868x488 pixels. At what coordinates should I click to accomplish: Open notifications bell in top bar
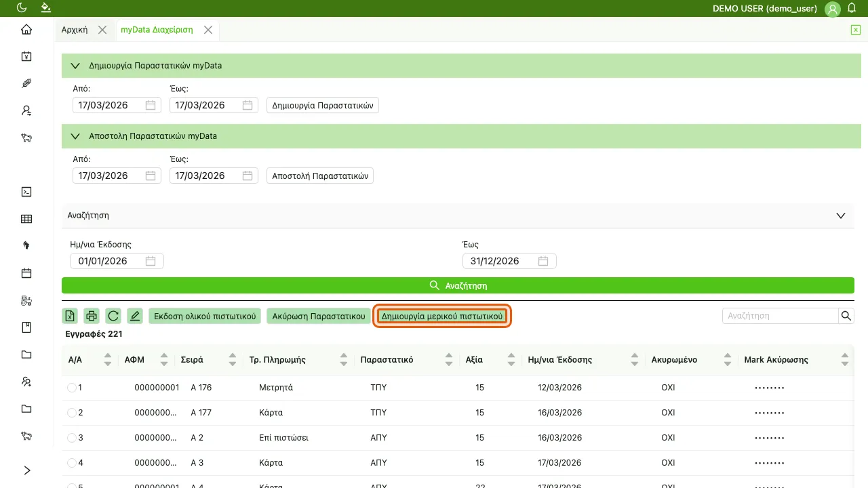(852, 8)
